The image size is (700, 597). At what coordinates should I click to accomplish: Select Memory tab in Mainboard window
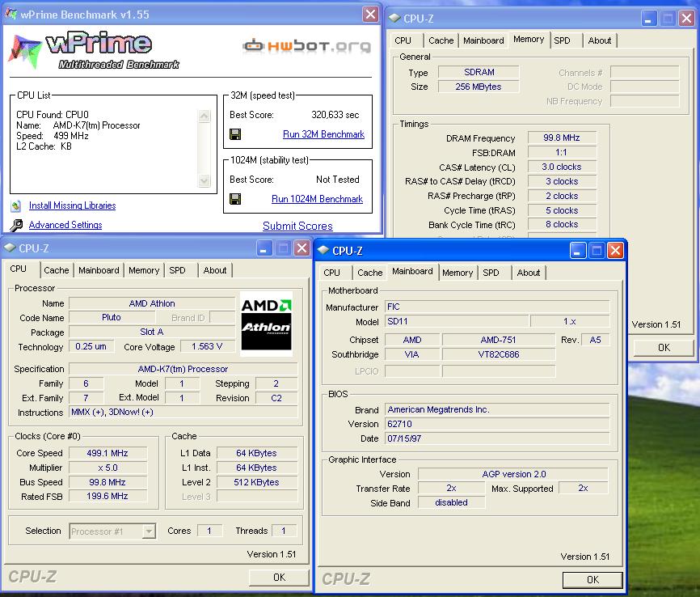point(458,273)
